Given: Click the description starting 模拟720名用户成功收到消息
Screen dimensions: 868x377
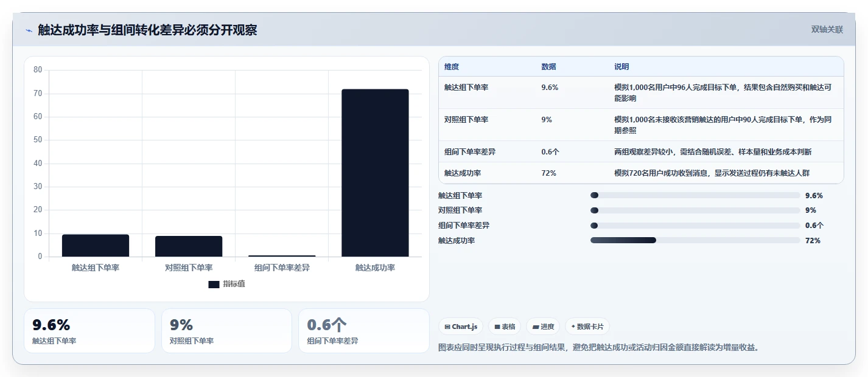Looking at the screenshot, I should pyautogui.click(x=712, y=173).
